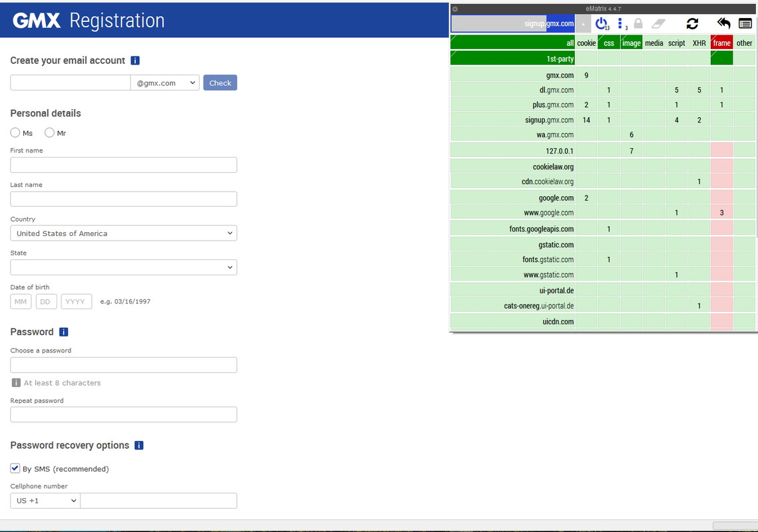The height and width of the screenshot is (532, 758).
Task: Select the Ms radio button
Action: [15, 132]
